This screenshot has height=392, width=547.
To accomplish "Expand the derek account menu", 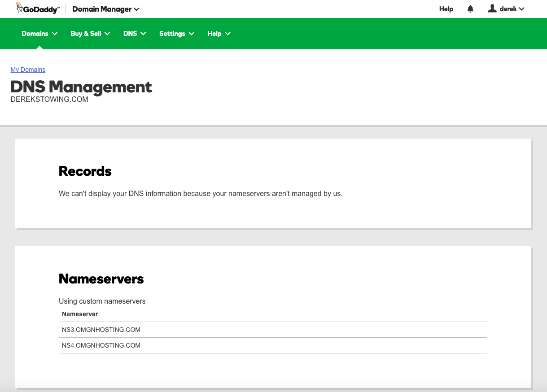I will pos(512,9).
